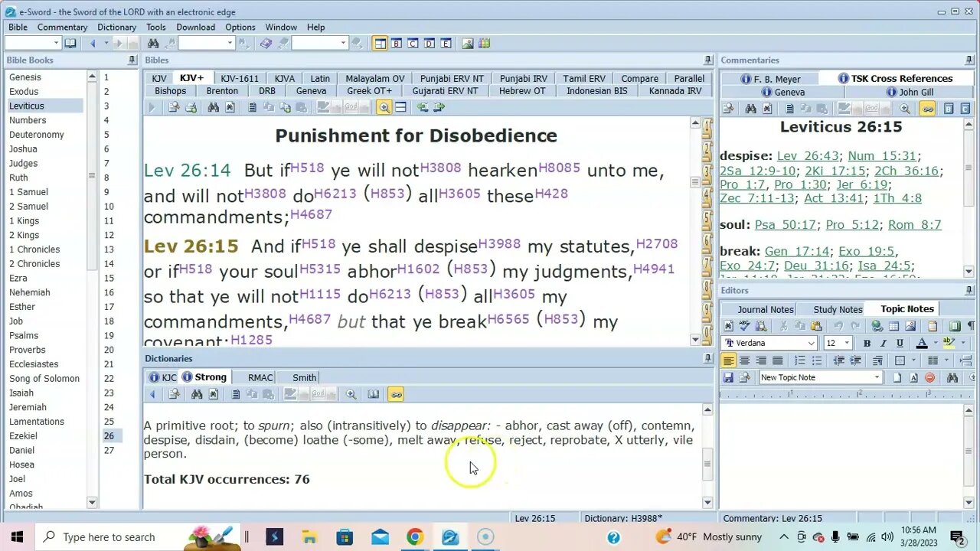Open the F. B. Meyer commentary tab
The height and width of the screenshot is (551, 980).
coord(771,79)
